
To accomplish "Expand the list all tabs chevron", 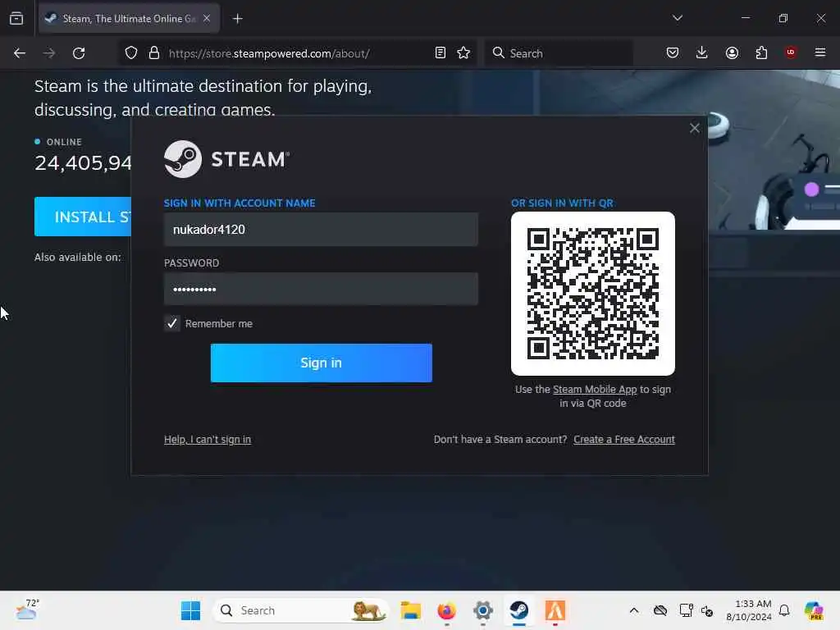I will click(x=677, y=18).
